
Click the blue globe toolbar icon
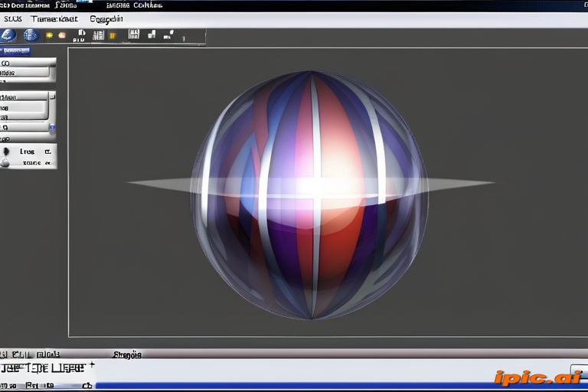pyautogui.click(x=31, y=35)
